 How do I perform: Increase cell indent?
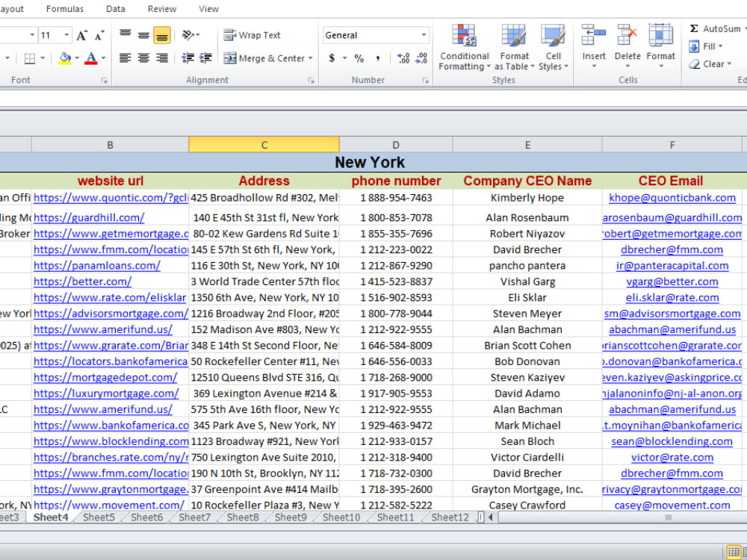coord(205,58)
